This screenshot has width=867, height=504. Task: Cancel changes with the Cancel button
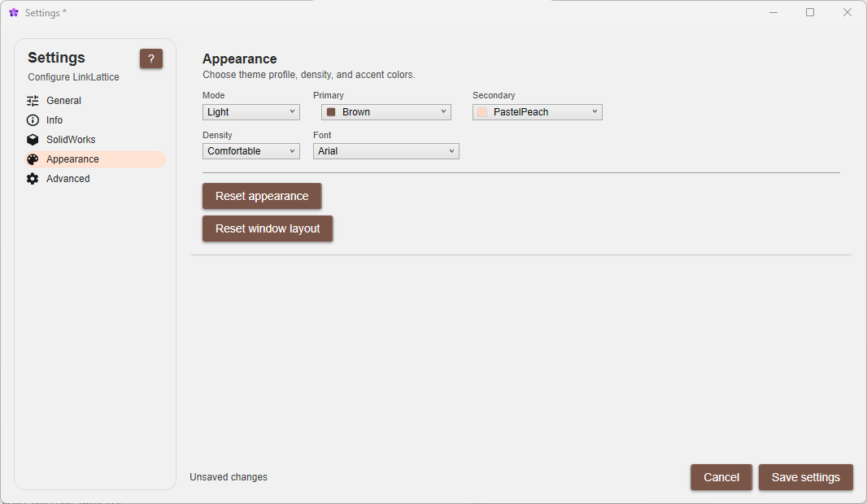[721, 477]
